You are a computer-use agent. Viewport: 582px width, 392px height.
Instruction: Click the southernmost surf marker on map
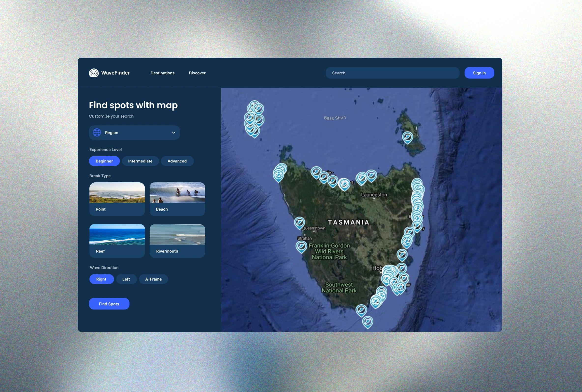[x=367, y=321]
